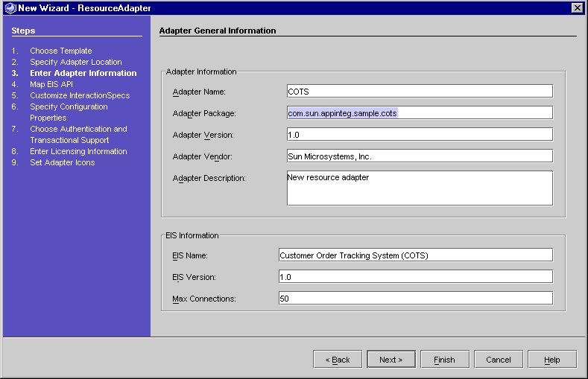Viewport: 588px width, 379px height.
Task: Click the Steps heading in sidebar
Action: (23, 31)
